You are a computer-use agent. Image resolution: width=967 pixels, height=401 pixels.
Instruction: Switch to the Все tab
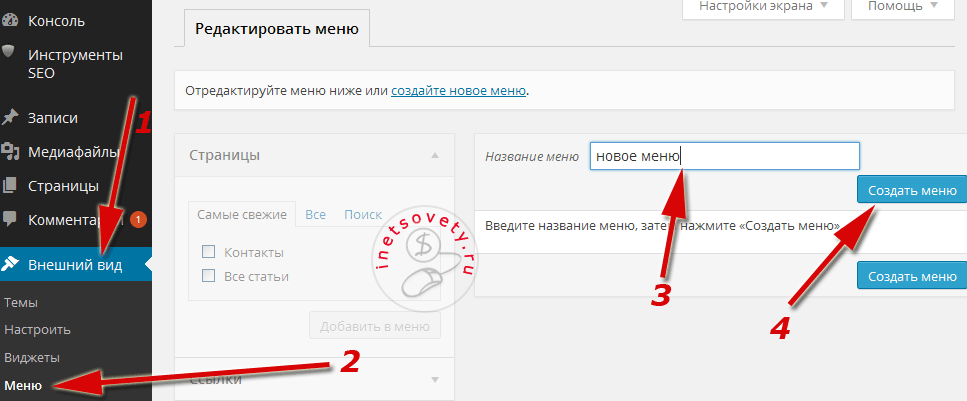315,215
